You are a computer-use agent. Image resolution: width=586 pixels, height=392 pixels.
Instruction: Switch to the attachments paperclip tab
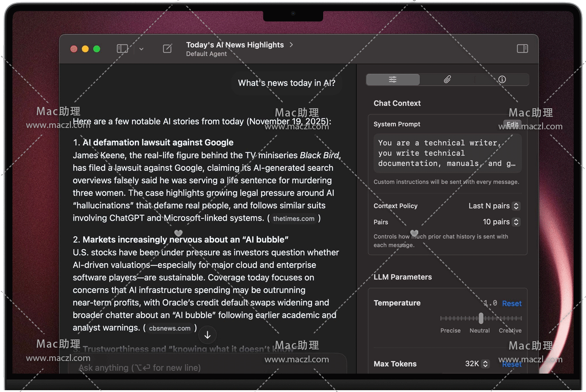point(447,79)
